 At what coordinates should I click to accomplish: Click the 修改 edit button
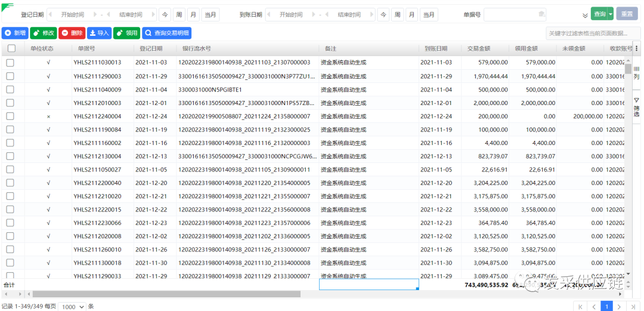coord(43,33)
